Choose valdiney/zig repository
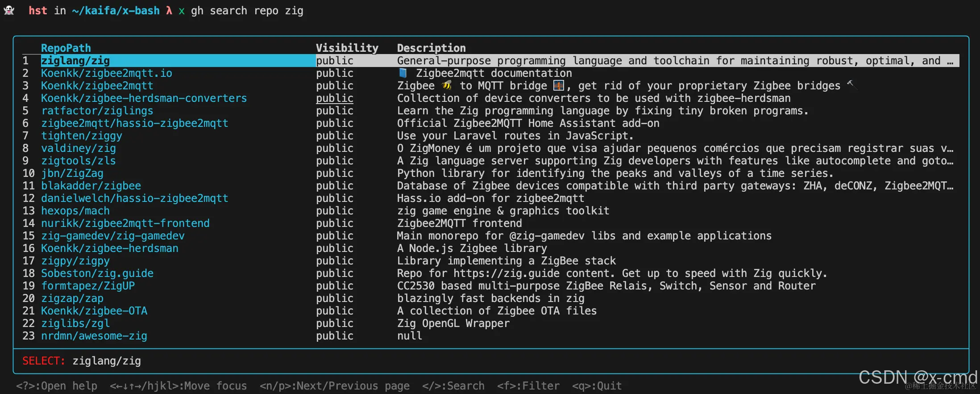Image resolution: width=980 pixels, height=394 pixels. click(79, 148)
